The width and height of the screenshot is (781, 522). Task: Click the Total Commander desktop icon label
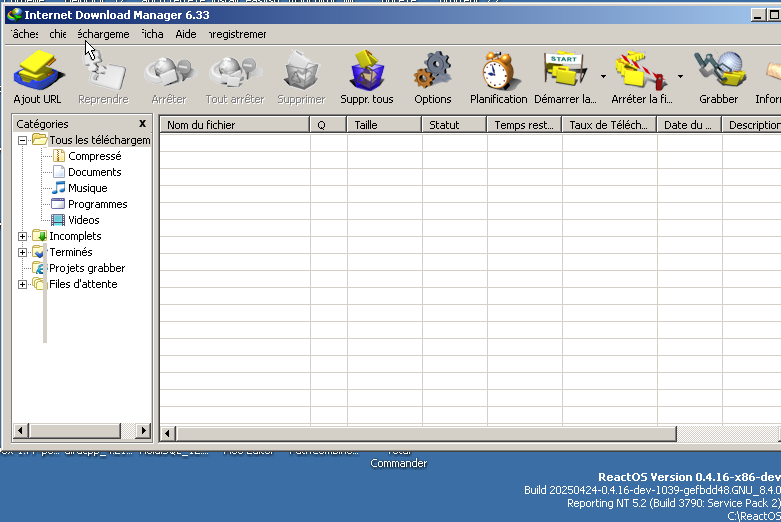[398, 458]
